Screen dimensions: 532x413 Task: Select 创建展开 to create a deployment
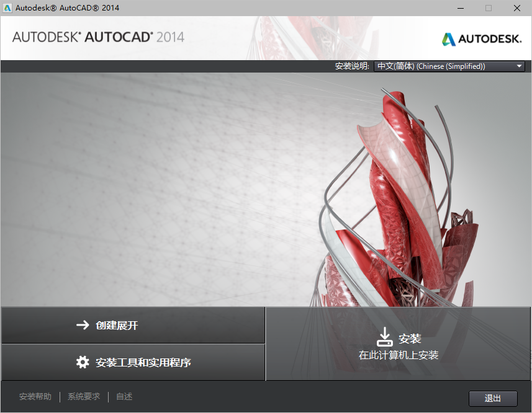115,324
